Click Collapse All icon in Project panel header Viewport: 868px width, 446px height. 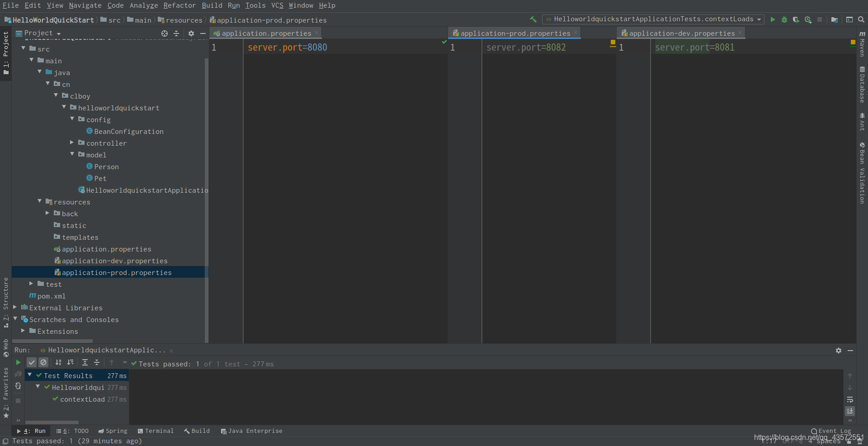click(176, 33)
